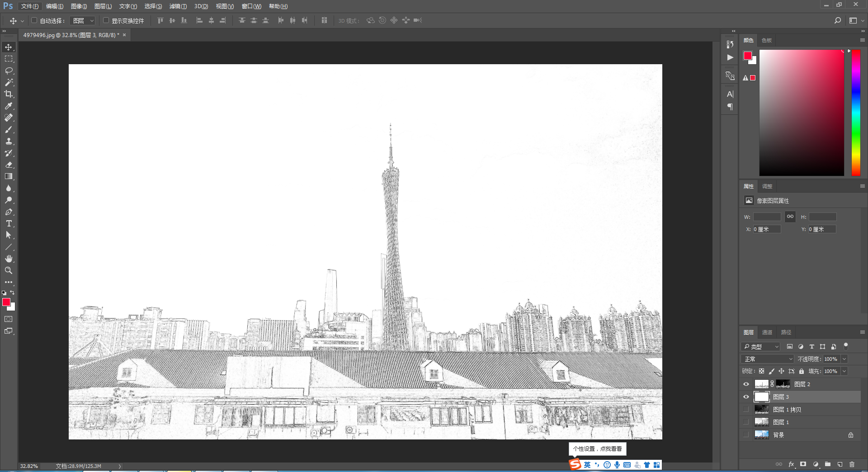The image size is (868, 472).
Task: Switch to the 通道 tab
Action: point(767,332)
